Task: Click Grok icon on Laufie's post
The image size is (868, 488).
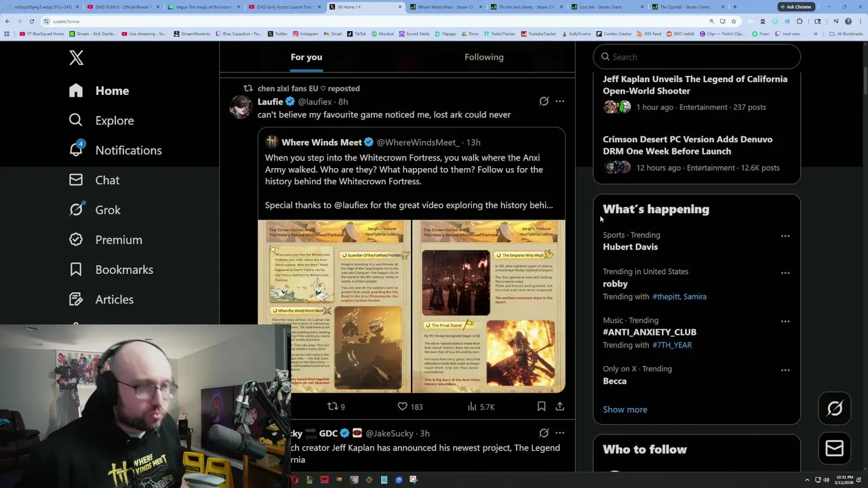Action: 544,101
